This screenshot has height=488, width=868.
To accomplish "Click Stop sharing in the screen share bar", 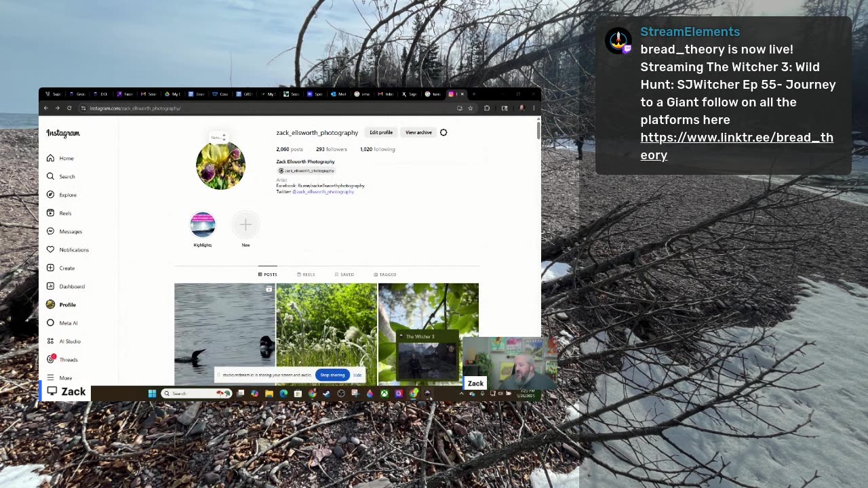I will (x=332, y=375).
